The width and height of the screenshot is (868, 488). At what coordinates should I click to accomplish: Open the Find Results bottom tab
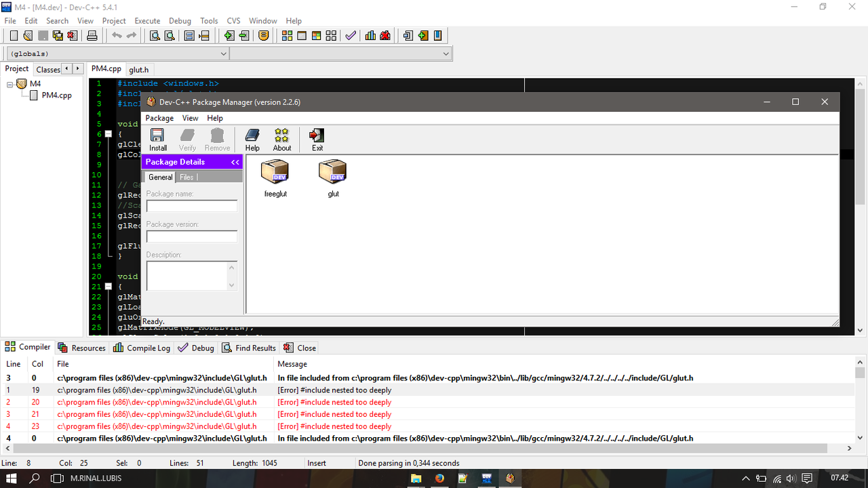click(248, 348)
